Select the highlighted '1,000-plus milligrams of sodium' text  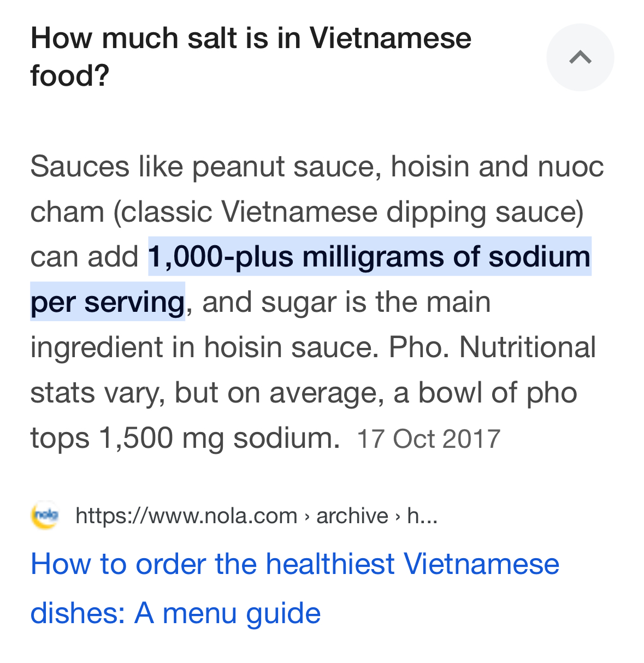point(370,256)
